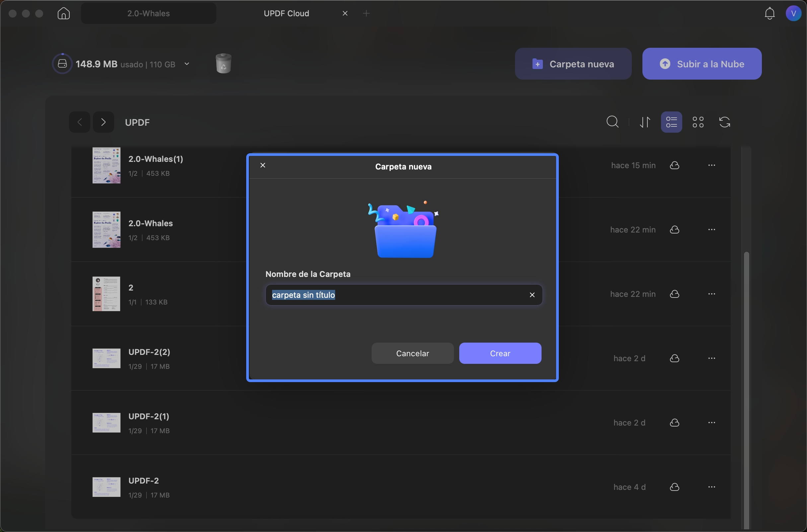
Task: Open UPDF-2(2) thumbnail
Action: 106,358
